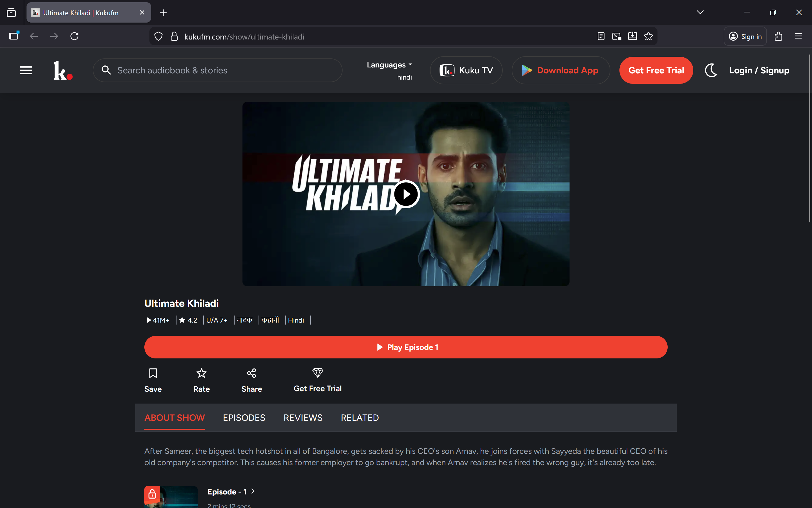Image resolution: width=812 pixels, height=508 pixels.
Task: Click locked Episode 1 thumbnail
Action: [171, 497]
